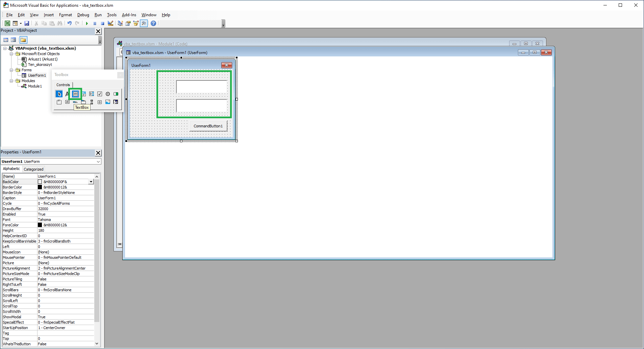Viewport: 644px width, 349px height.
Task: Click the ForeColor color swatch
Action: pos(40,225)
